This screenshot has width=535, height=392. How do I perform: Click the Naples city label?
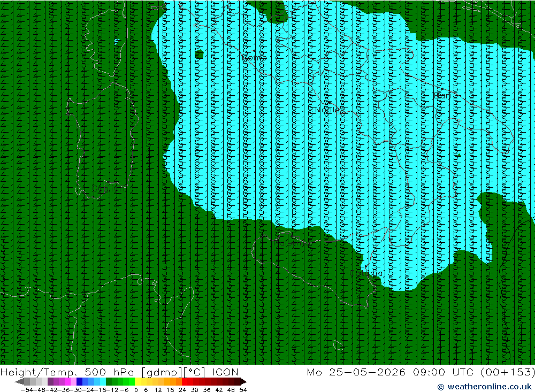330,110
